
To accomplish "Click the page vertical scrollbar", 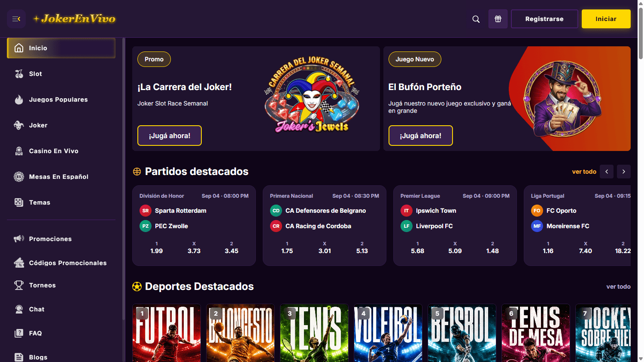I will point(641,34).
